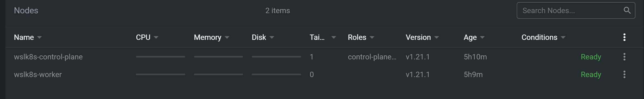The image size is (644, 99).
Task: Open the wslk8s-worker node details
Action: click(38, 74)
